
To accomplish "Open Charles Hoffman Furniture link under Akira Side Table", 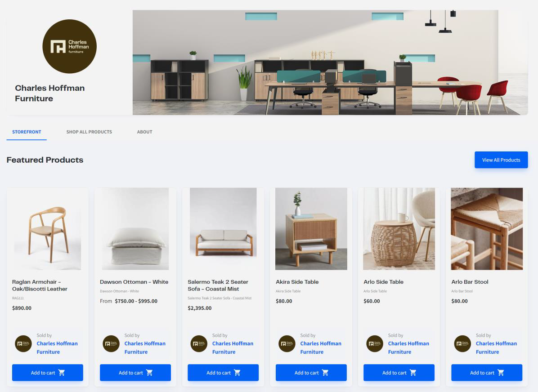I will pyautogui.click(x=320, y=347).
